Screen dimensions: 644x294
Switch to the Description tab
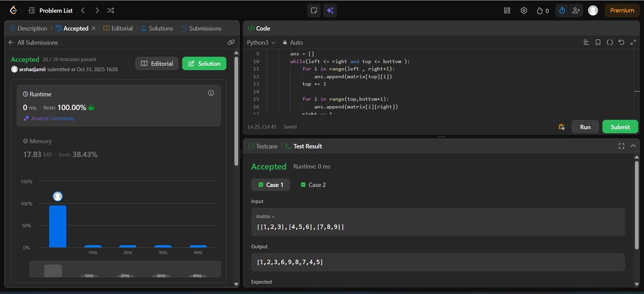click(x=28, y=28)
